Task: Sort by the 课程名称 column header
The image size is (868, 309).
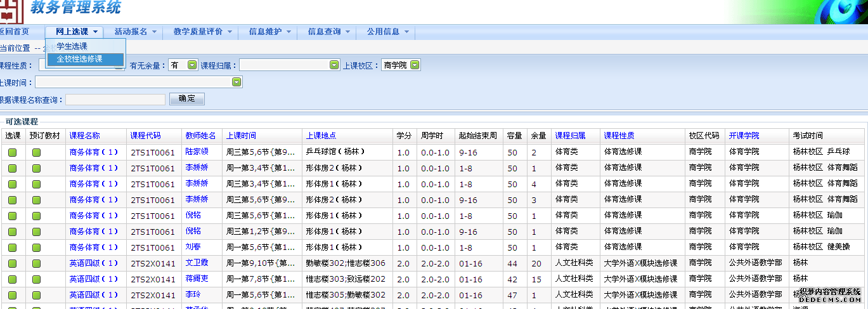Action: click(x=84, y=136)
